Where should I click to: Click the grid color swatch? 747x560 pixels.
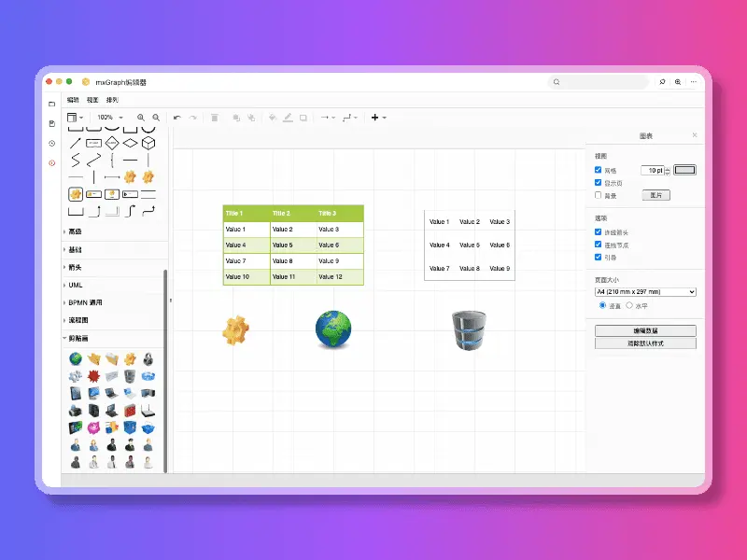pos(684,170)
